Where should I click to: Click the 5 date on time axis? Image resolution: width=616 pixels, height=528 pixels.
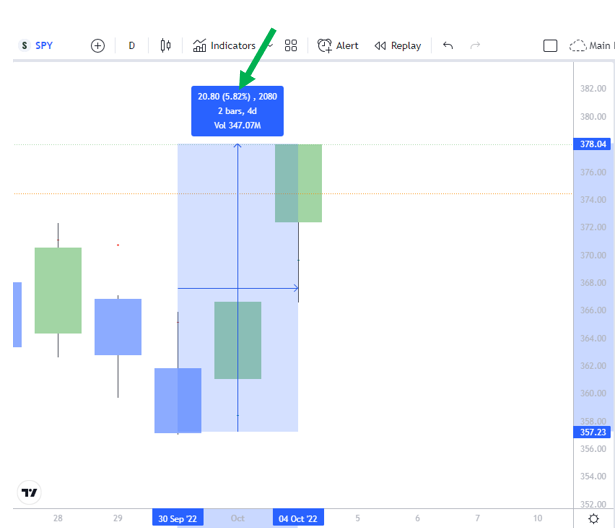point(358,518)
